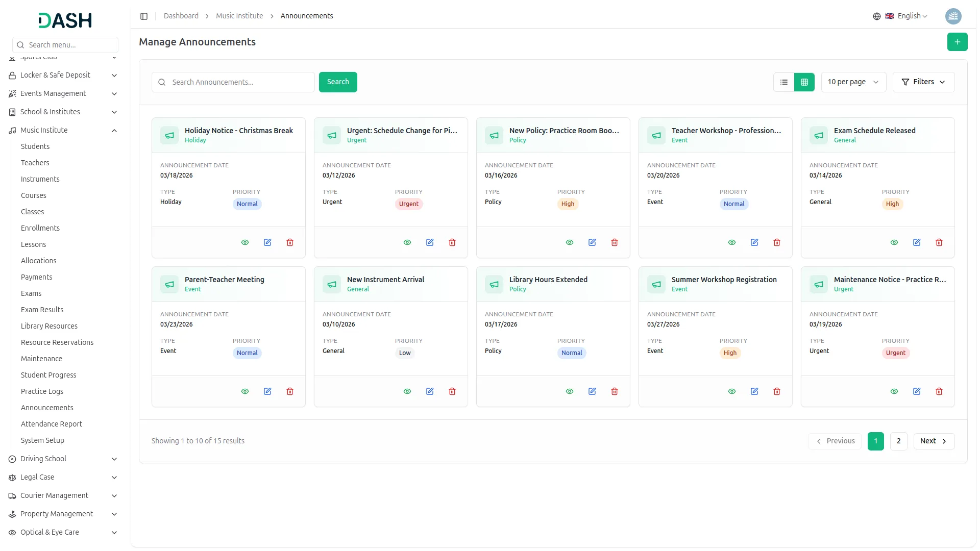Go to the Next results page
Image resolution: width=980 pixels, height=551 pixels.
(x=934, y=441)
